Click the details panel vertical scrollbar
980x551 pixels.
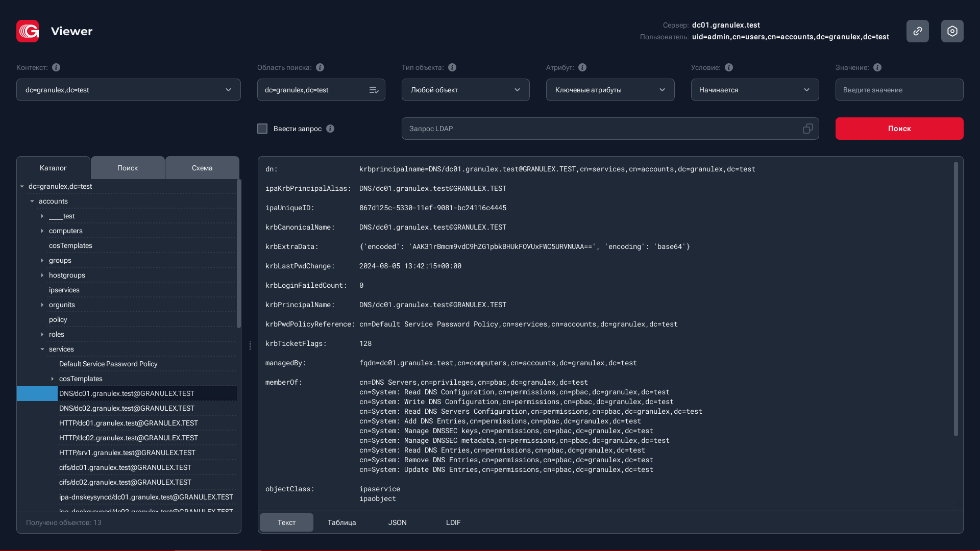point(956,299)
